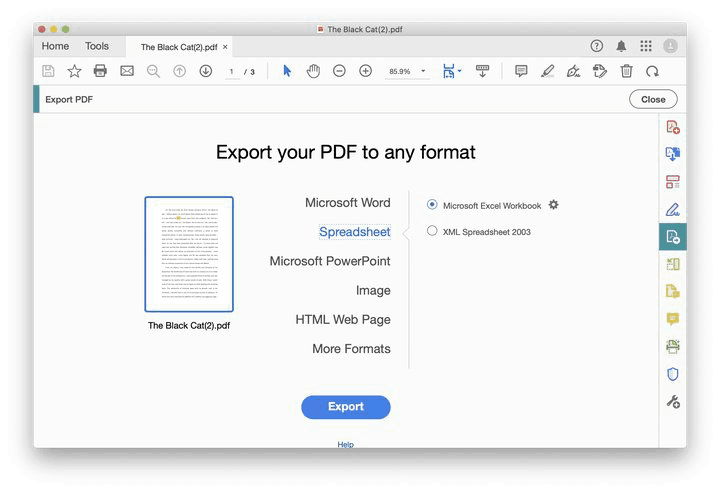Click the Stamp tool icon
This screenshot has width=720, height=492.
pyautogui.click(x=600, y=71)
